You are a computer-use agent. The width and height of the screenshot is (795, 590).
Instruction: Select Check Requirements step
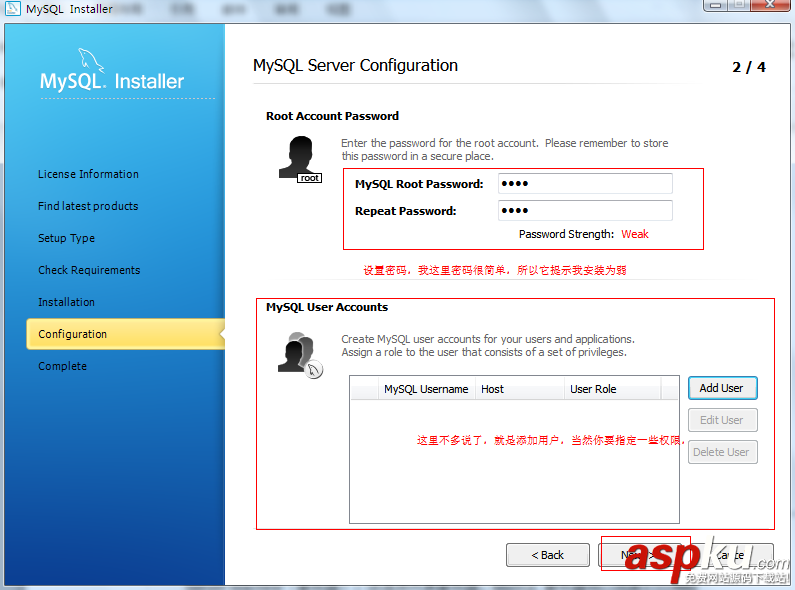tap(89, 270)
